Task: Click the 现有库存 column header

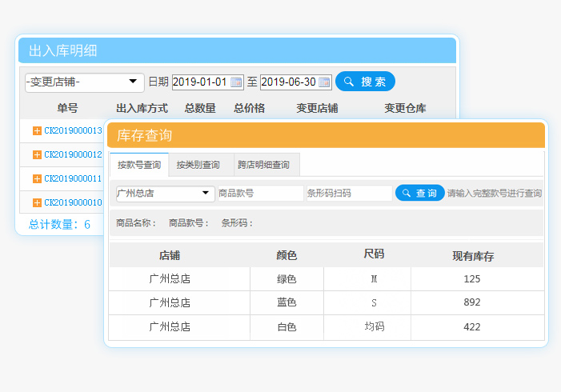Action: pos(472,256)
